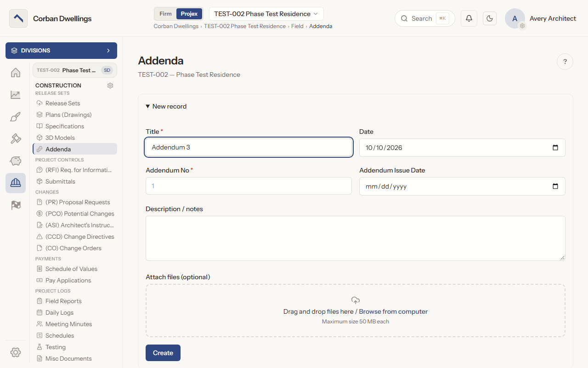This screenshot has width=588, height=368.
Task: Switch to Projex mode
Action: click(x=189, y=14)
